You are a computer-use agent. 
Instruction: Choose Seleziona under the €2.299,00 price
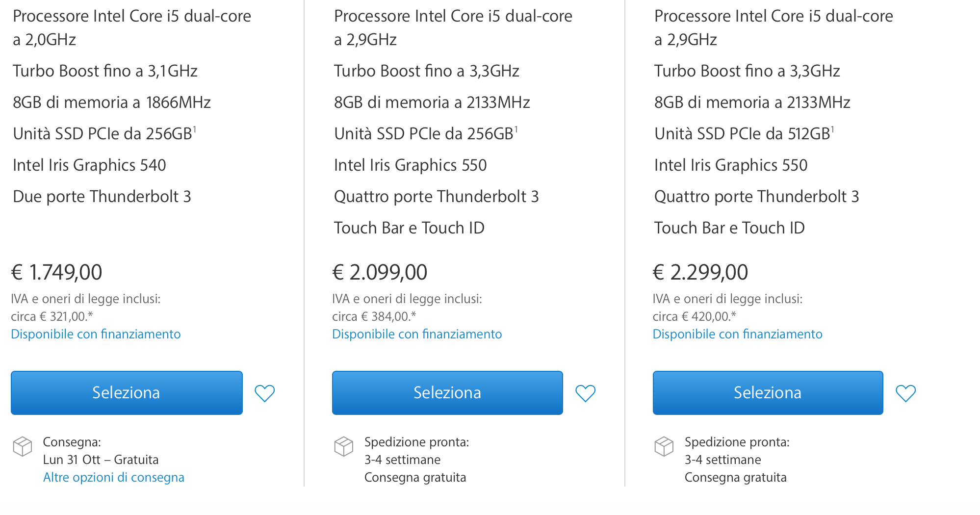click(x=768, y=392)
